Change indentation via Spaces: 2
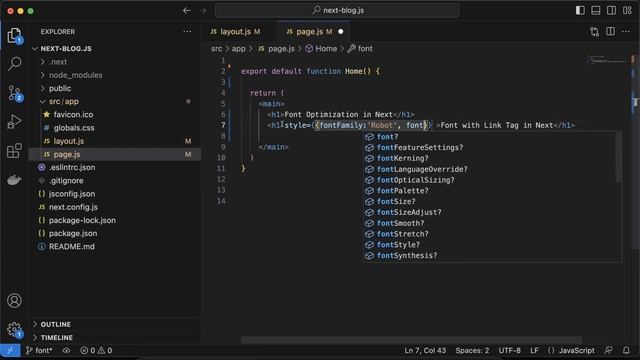 click(x=472, y=350)
